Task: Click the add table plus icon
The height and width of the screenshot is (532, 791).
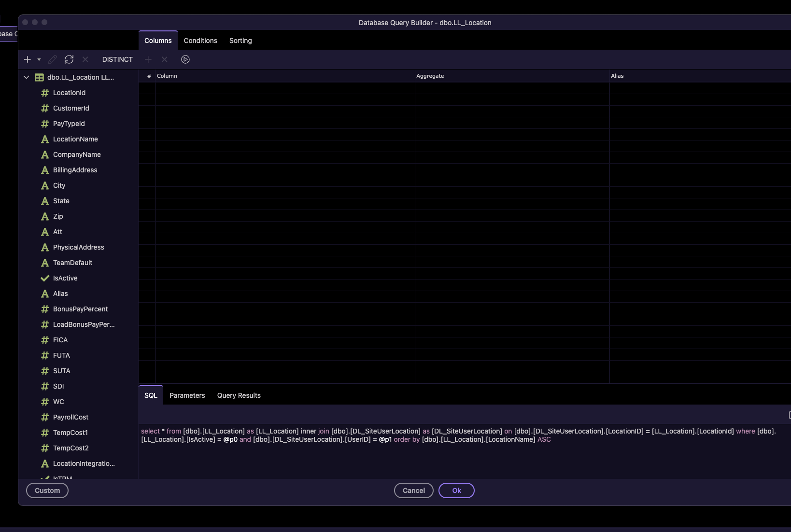Action: click(x=28, y=59)
